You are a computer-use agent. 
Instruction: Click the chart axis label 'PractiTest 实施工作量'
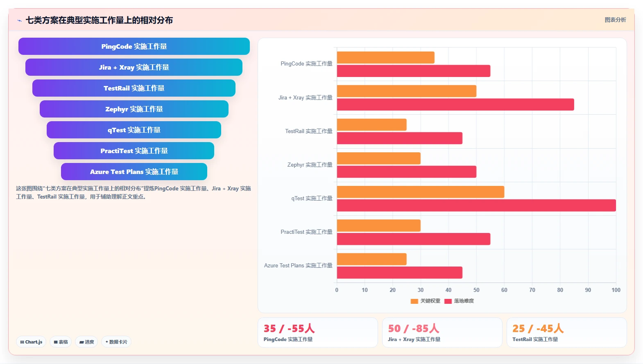point(307,232)
